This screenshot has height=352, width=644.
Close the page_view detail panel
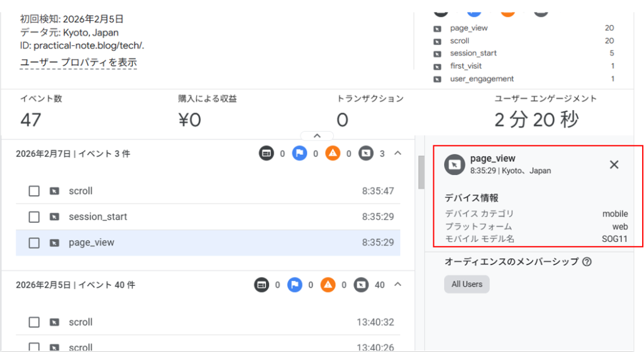(x=614, y=164)
